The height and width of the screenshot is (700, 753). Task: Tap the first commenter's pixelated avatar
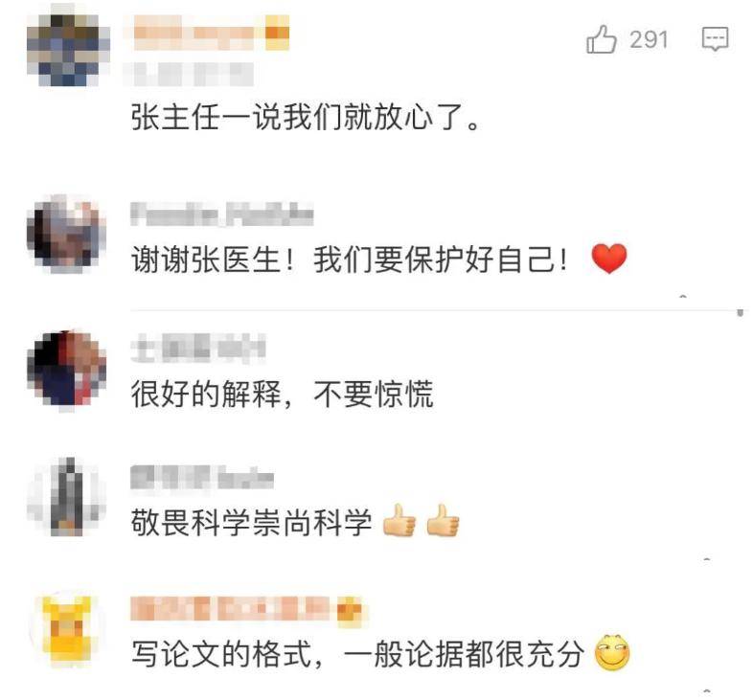(68, 50)
